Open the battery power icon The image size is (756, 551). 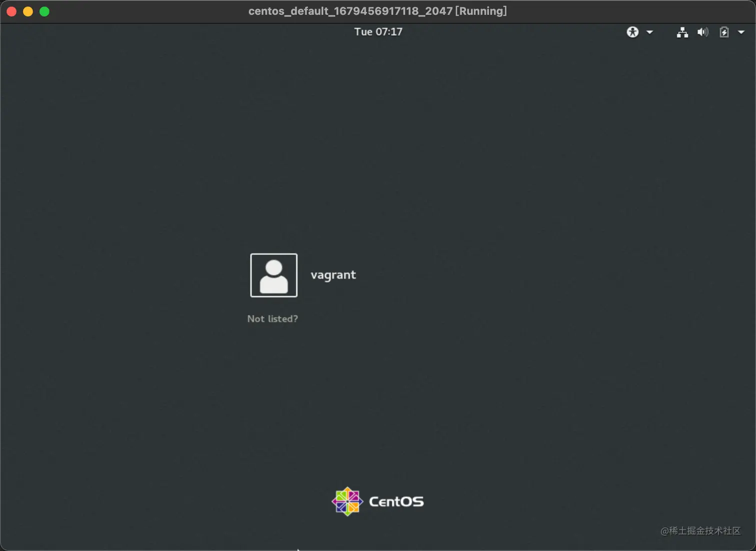(724, 32)
